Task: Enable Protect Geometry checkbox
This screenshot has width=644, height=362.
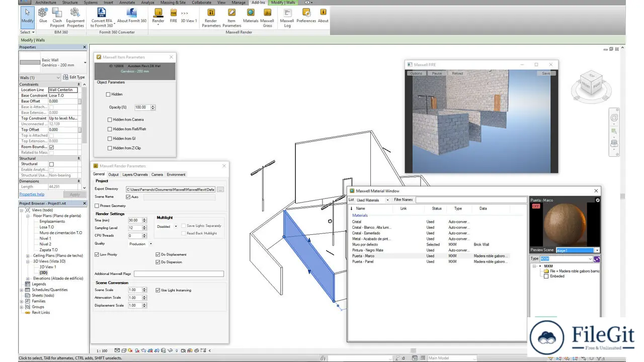Action: coord(97,206)
